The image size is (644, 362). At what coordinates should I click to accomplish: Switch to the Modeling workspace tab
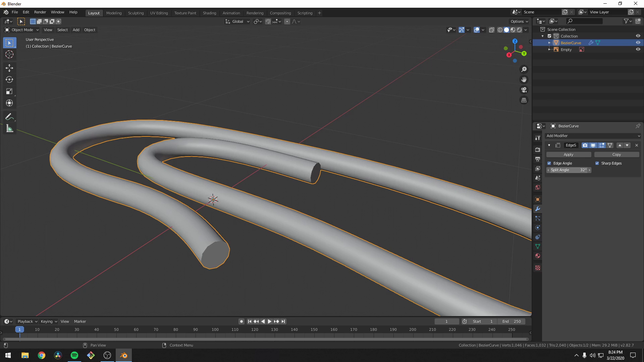114,13
